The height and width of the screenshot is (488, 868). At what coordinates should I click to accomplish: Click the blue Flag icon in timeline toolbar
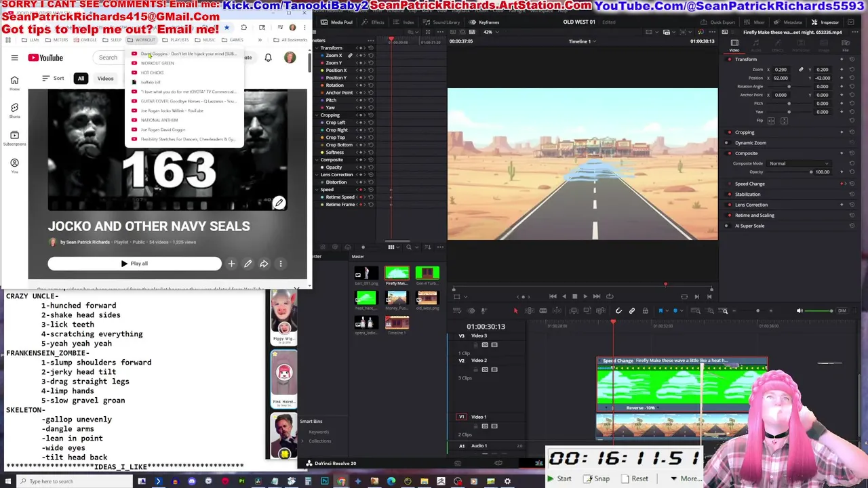pos(660,311)
